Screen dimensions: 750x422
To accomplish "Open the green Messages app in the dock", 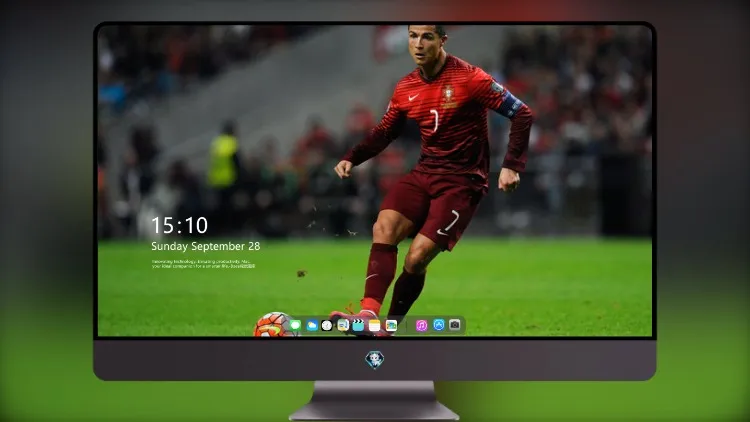I will point(295,325).
